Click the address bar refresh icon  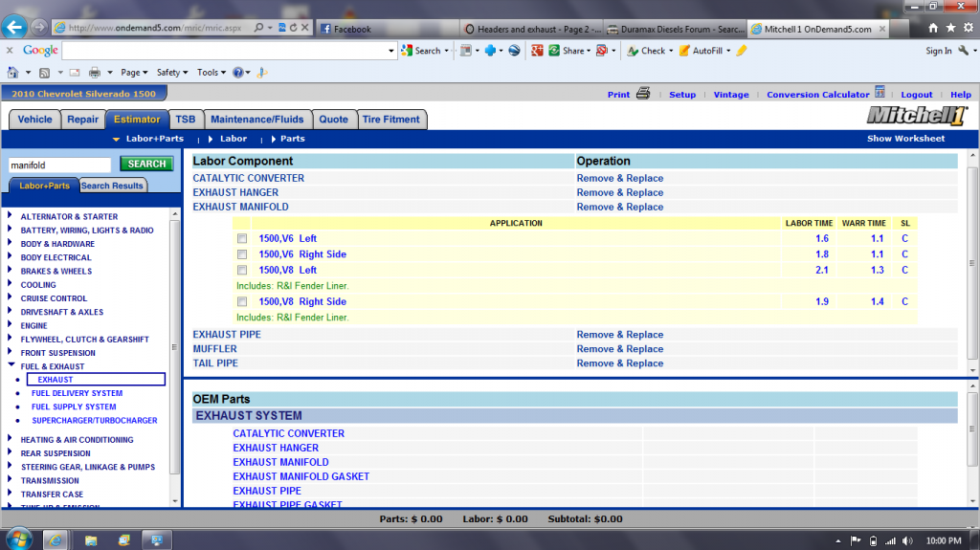pyautogui.click(x=293, y=28)
